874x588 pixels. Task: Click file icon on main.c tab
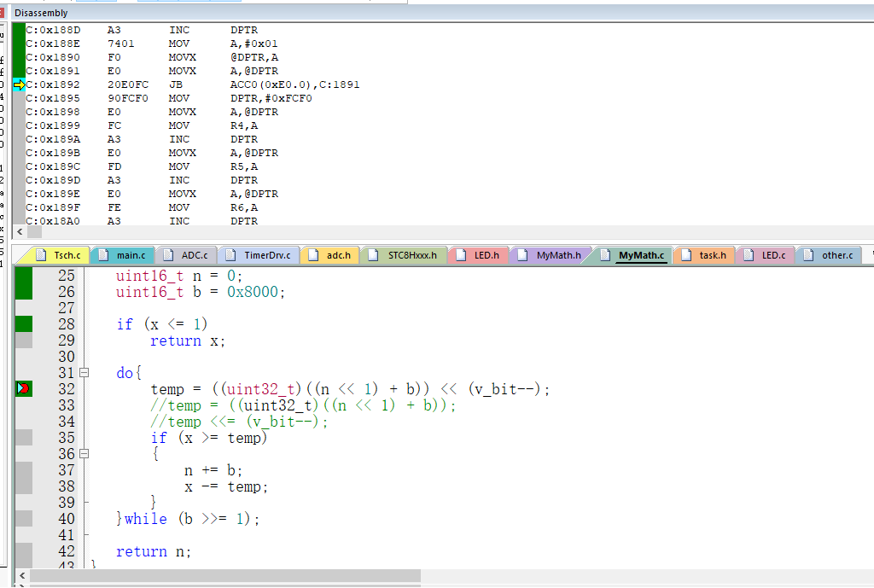[103, 255]
